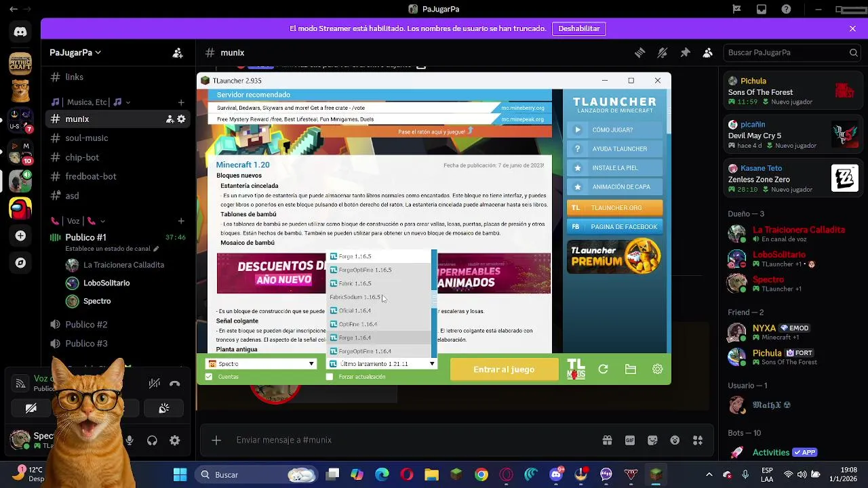The image size is (868, 488).
Task: Open TLauncher Premium banner
Action: 614,256
